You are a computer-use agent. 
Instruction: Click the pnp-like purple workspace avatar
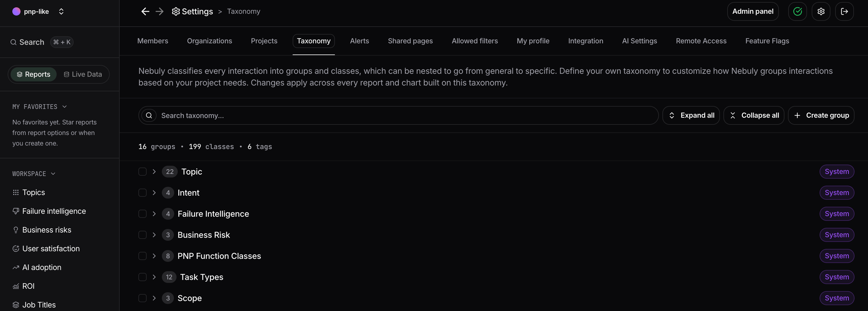[x=16, y=11]
